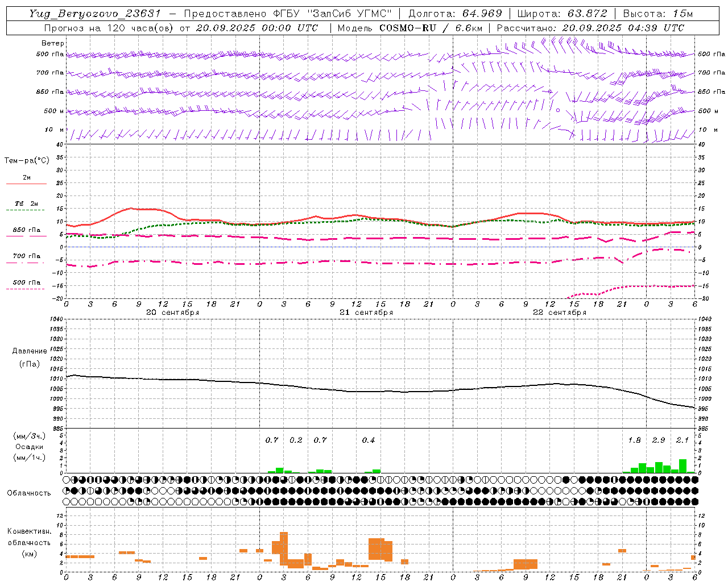The width and height of the screenshot is (728, 582).
Task: Click the 'Осадки' precipitation label
Action: 29,447
